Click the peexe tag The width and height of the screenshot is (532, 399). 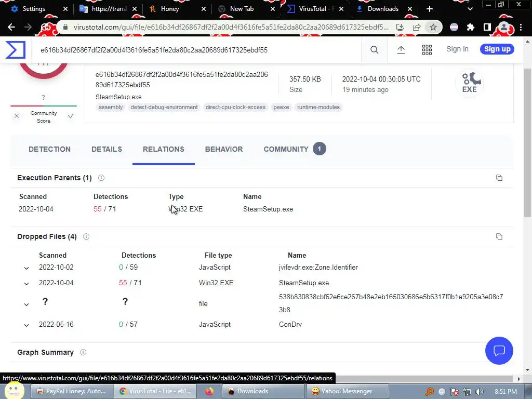[281, 107]
